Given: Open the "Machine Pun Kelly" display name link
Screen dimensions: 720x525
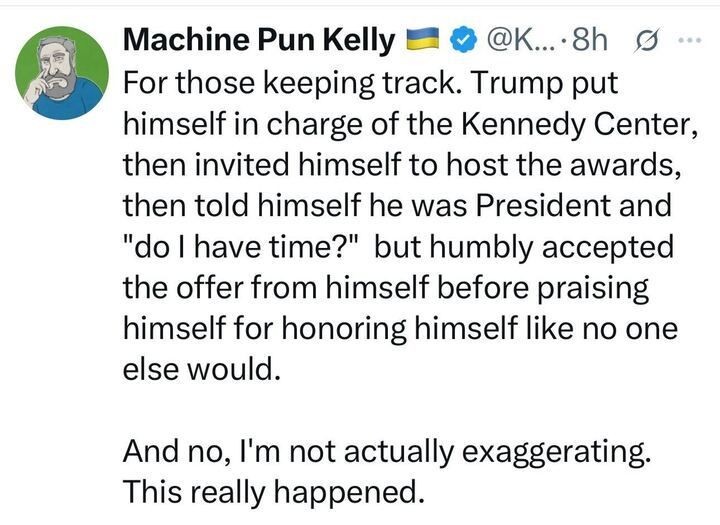Looking at the screenshot, I should click(258, 40).
